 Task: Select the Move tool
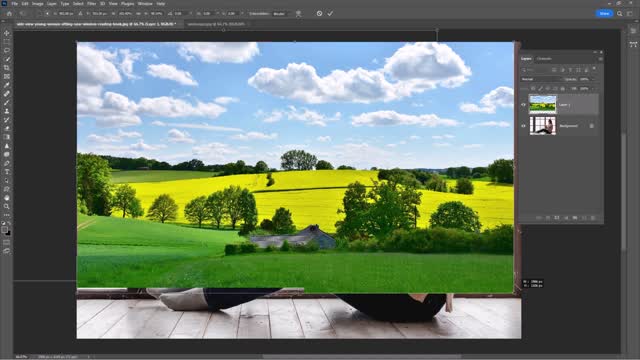7,33
